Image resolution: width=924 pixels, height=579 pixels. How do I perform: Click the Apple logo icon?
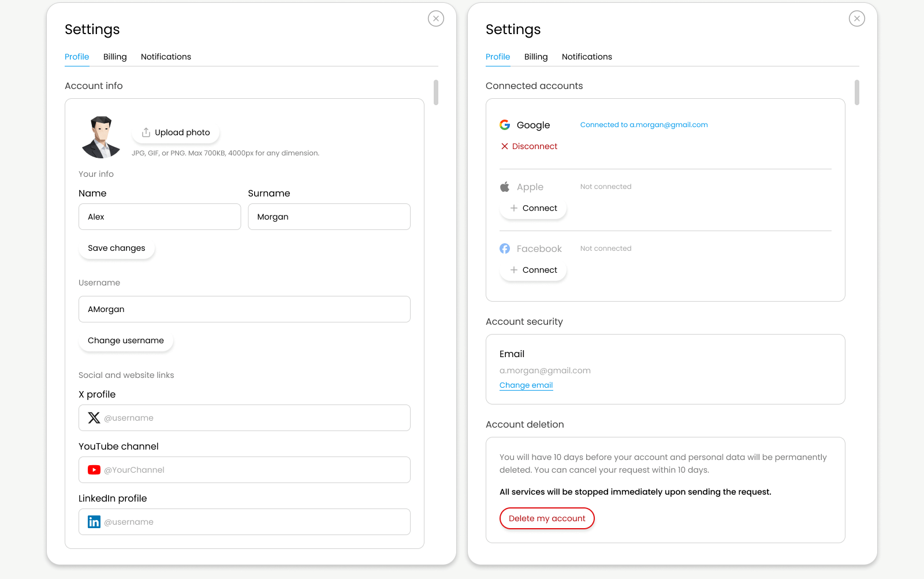[x=505, y=187]
